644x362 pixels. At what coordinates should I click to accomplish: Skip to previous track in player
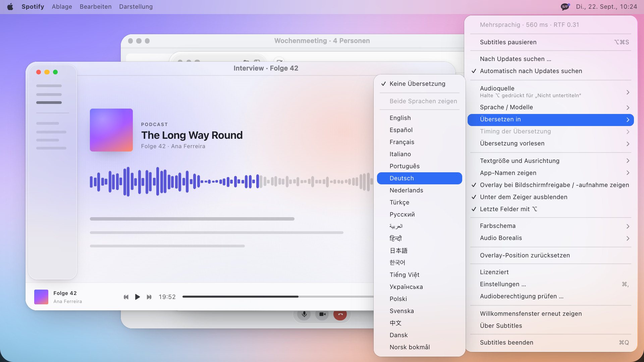[x=126, y=297]
